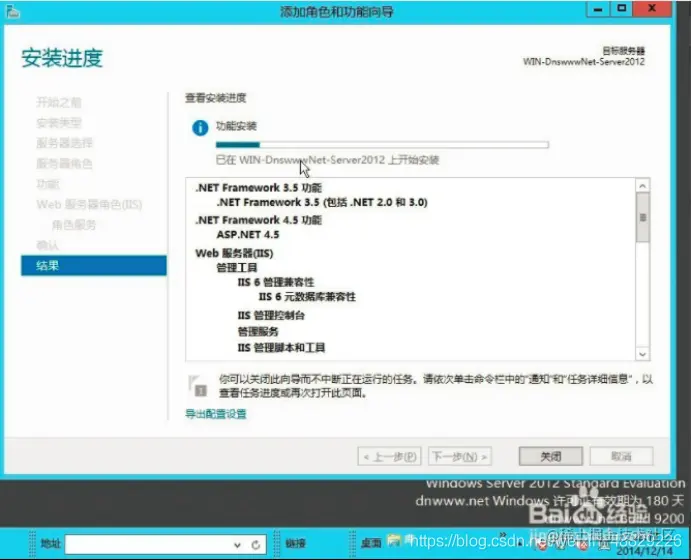
Task: Click the taskbar address refresh icon
Action: pos(256,545)
